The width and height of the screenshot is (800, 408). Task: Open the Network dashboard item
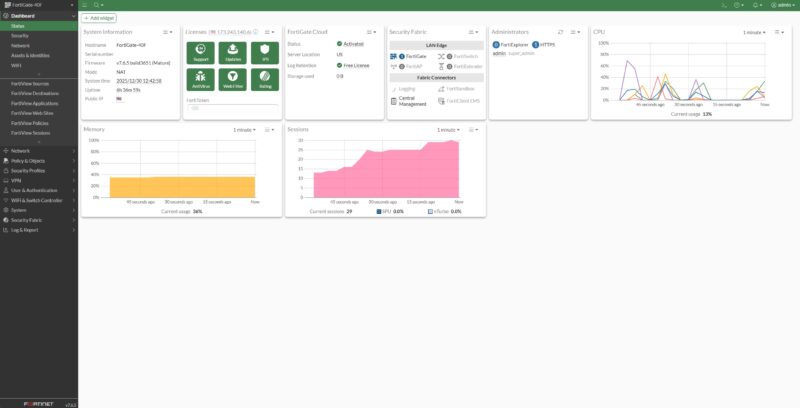coord(39,46)
